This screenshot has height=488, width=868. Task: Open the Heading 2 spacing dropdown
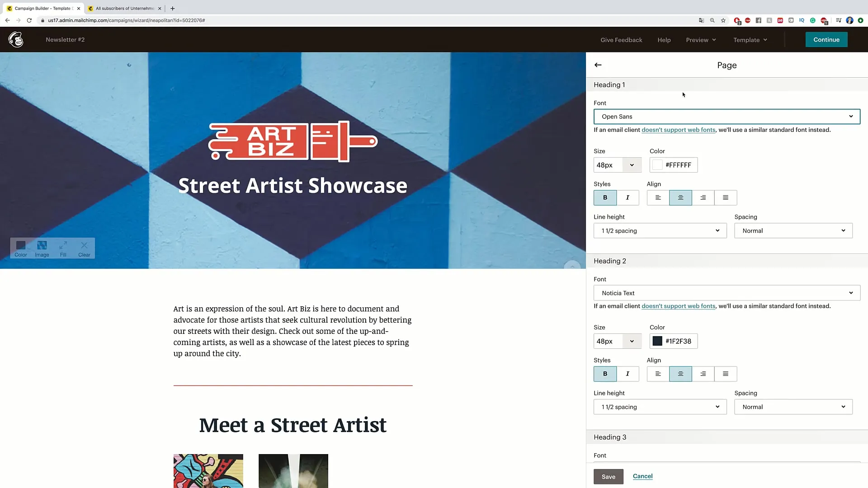coord(793,406)
